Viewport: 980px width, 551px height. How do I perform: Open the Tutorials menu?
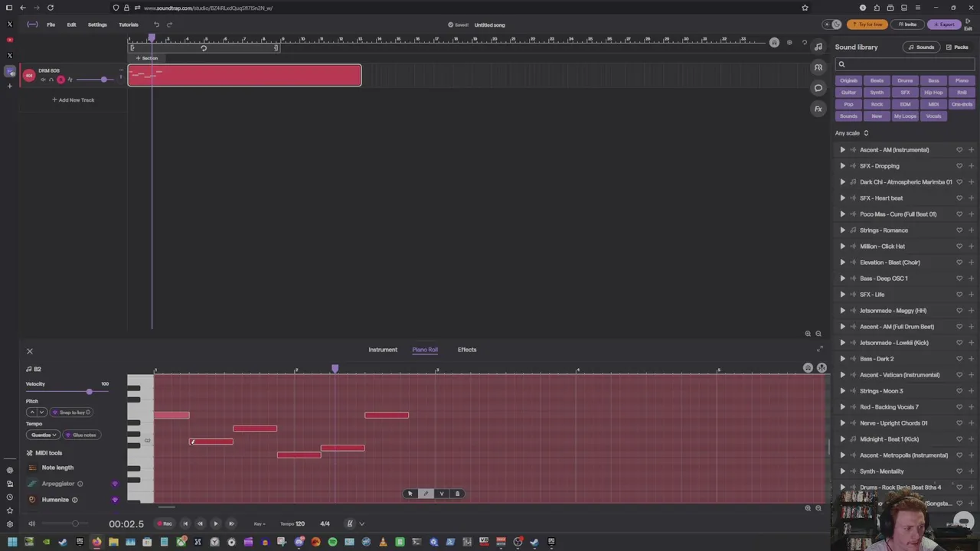[x=129, y=24]
